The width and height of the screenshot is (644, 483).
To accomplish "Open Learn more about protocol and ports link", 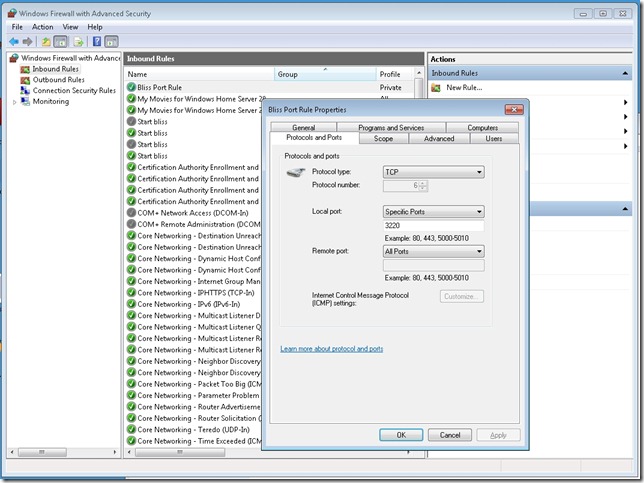I will [x=332, y=349].
